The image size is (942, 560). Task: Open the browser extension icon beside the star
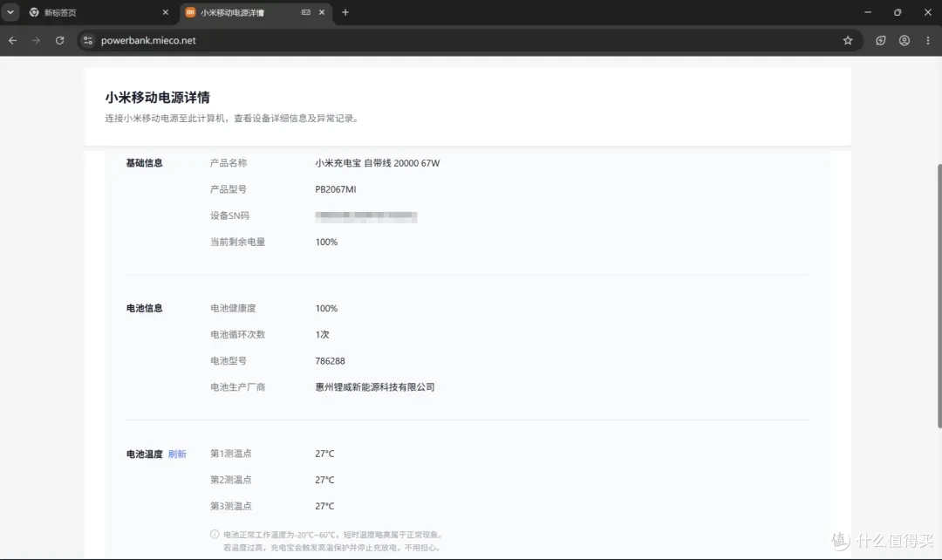tap(881, 40)
